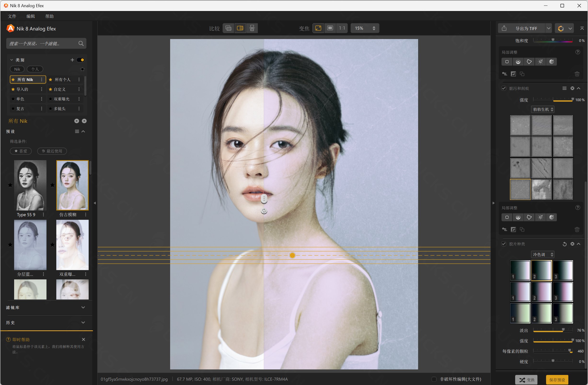The image size is (588, 385).
Task: Favorite the Type 55 9 preset star
Action: [x=10, y=185]
